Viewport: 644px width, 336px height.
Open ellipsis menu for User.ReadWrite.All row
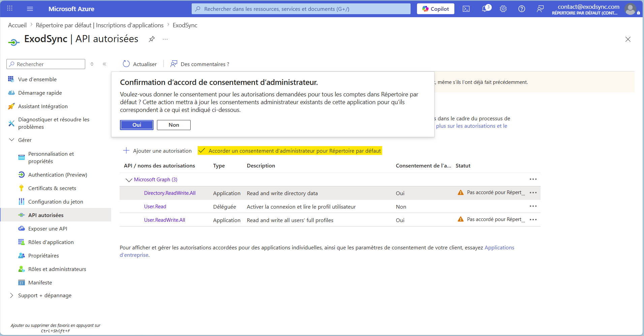533,220
